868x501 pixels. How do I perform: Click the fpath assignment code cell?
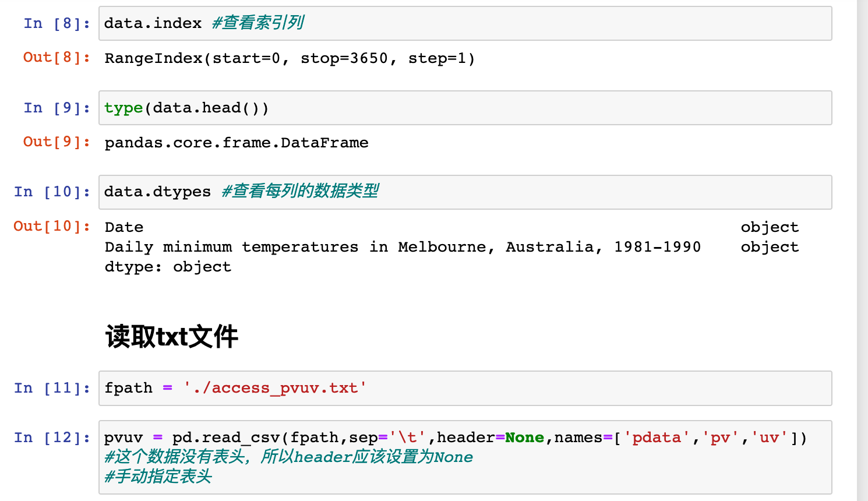click(233, 387)
